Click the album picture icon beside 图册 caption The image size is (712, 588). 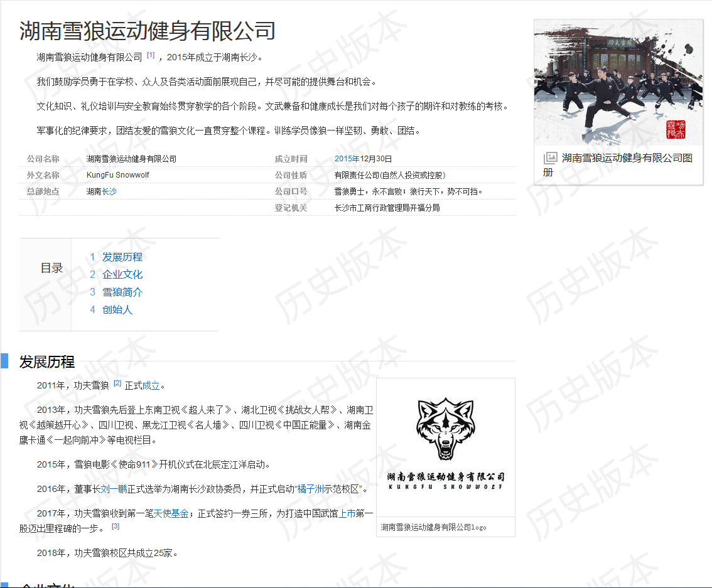coord(551,158)
